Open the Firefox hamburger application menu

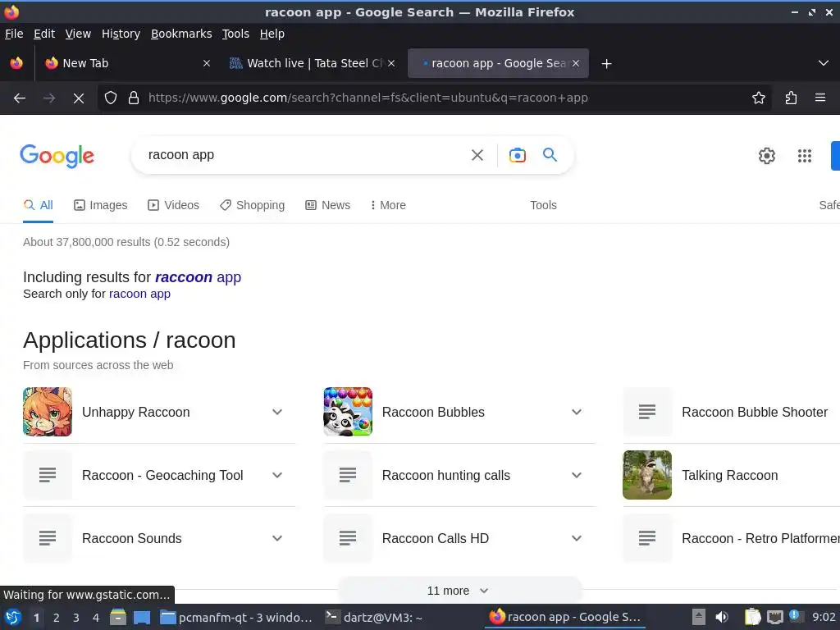coord(820,98)
